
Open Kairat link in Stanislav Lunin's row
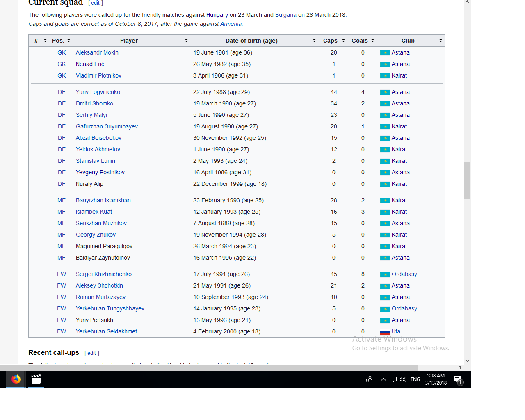[x=399, y=161]
